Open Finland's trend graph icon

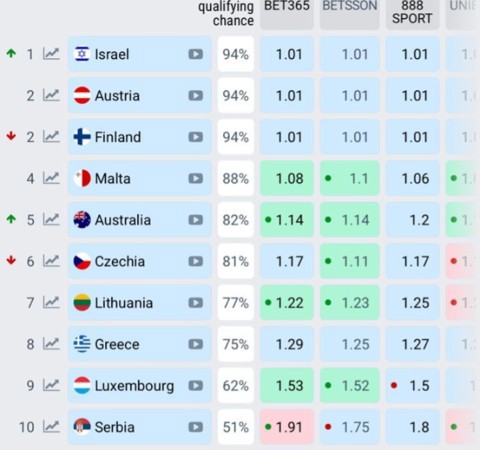tap(51, 137)
